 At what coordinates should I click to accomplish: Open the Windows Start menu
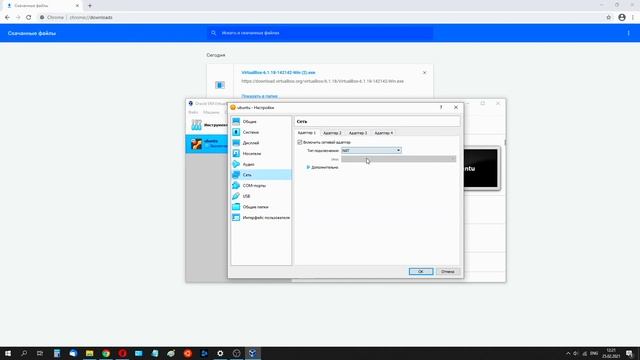[x=8, y=353]
